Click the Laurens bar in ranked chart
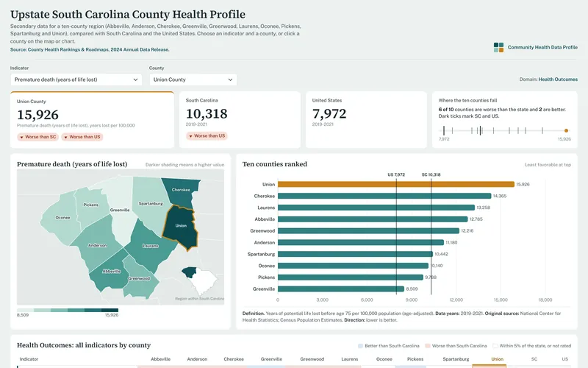Image resolution: width=588 pixels, height=368 pixels. coord(376,208)
